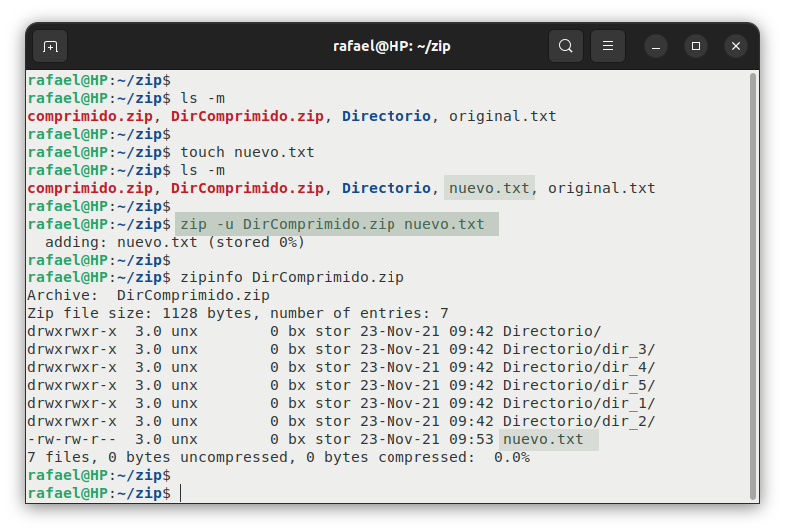Click 'comprimido.zip' in first listing
785x532 pixels.
point(90,116)
